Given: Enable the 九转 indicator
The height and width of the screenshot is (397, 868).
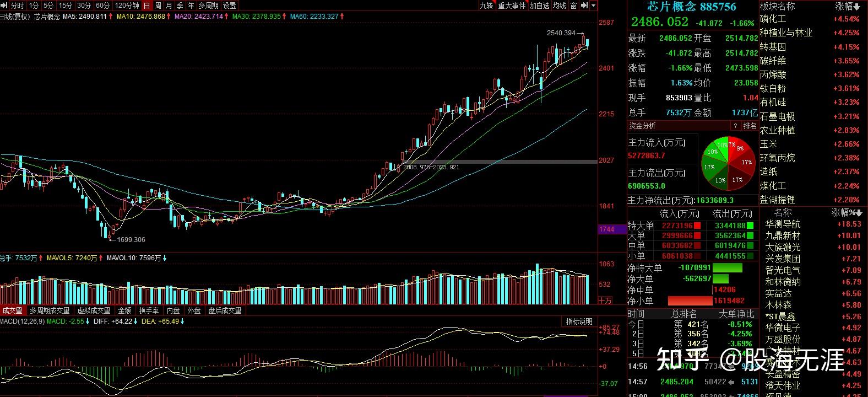Looking at the screenshot, I should (x=486, y=6).
